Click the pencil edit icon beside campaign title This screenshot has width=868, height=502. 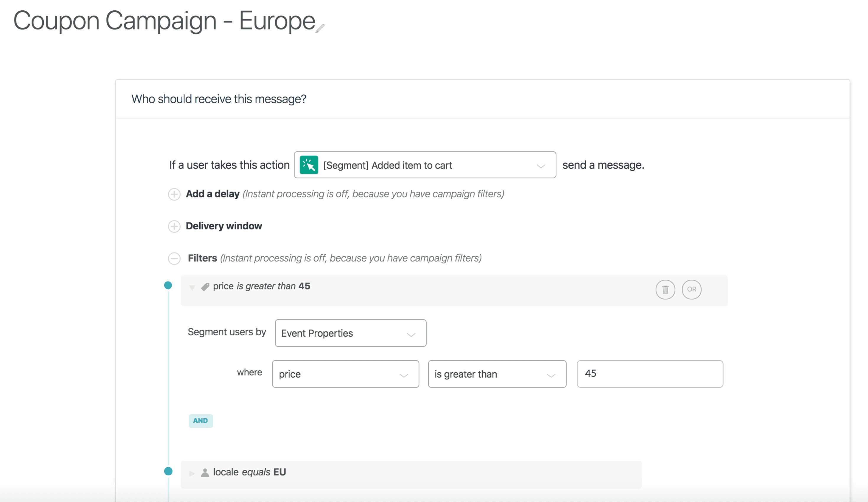point(320,28)
